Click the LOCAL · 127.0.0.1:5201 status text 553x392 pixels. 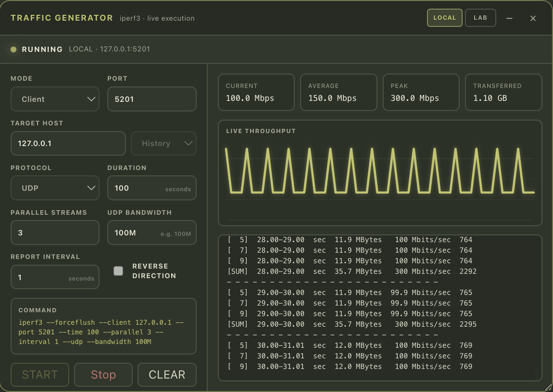(x=109, y=49)
